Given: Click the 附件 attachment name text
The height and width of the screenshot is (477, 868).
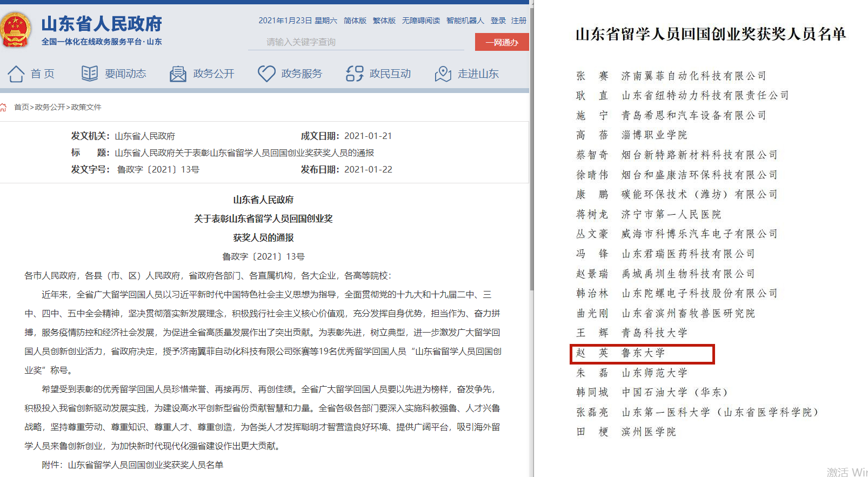Looking at the screenshot, I should pos(145,465).
